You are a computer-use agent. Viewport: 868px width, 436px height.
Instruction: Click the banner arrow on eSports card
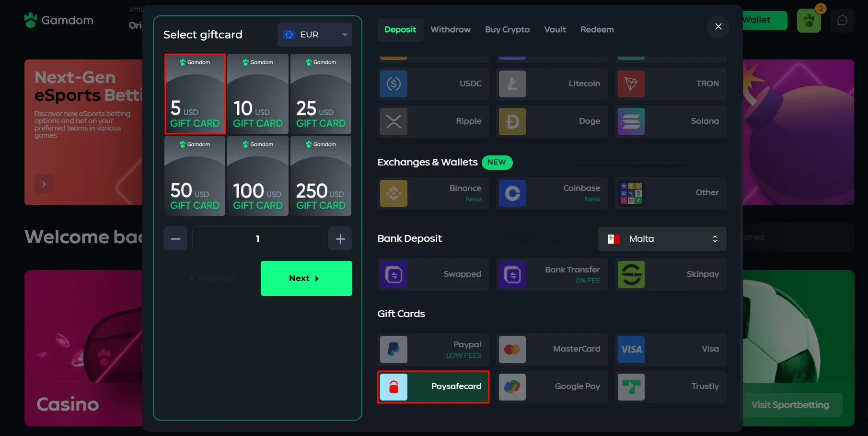click(44, 184)
